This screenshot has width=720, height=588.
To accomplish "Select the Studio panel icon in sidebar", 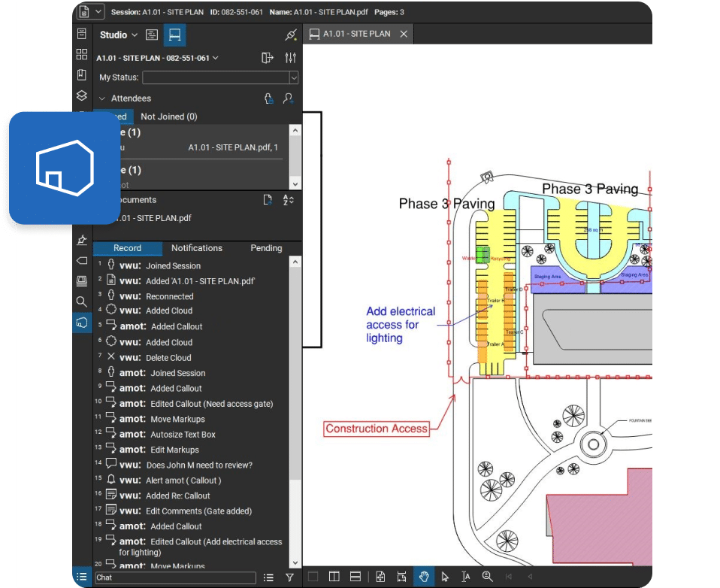I will tap(82, 322).
